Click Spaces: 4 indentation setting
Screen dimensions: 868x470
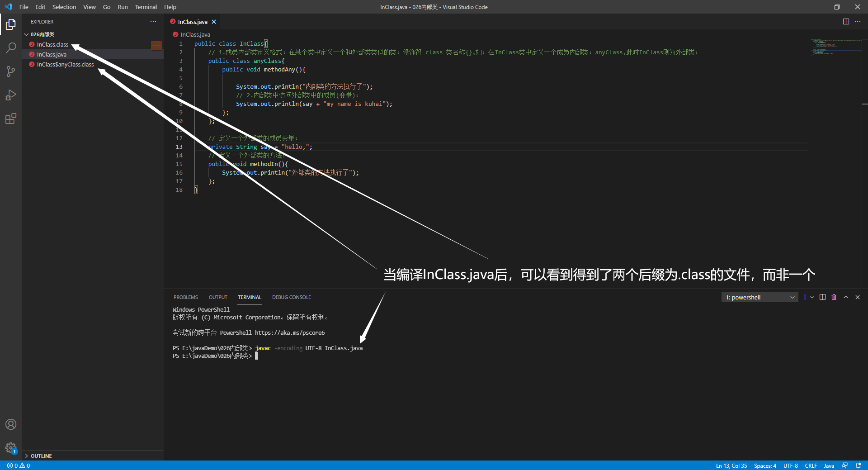click(x=765, y=465)
